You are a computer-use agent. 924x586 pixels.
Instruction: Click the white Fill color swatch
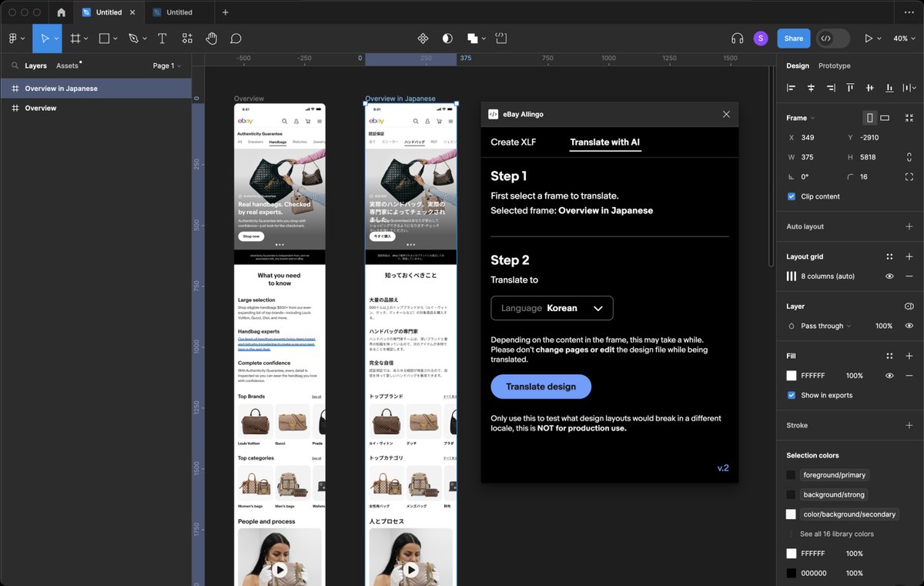click(791, 376)
